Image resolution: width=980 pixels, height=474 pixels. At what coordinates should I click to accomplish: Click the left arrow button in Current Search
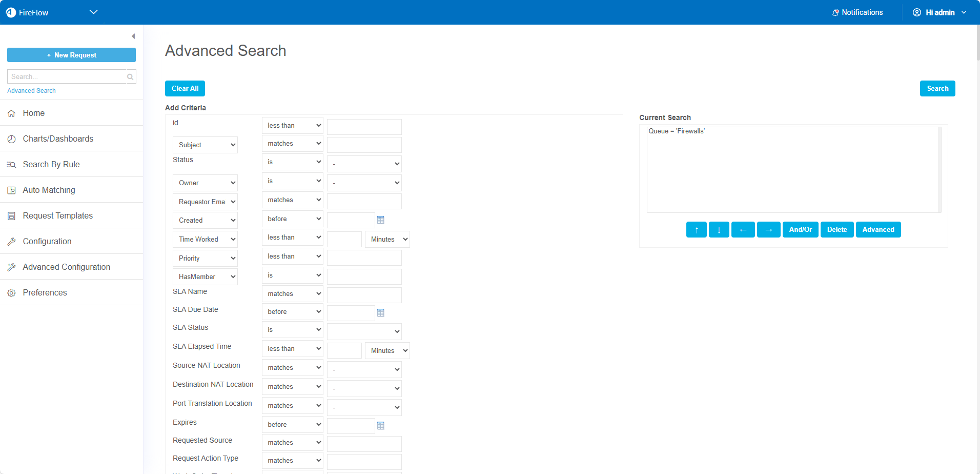pos(743,230)
